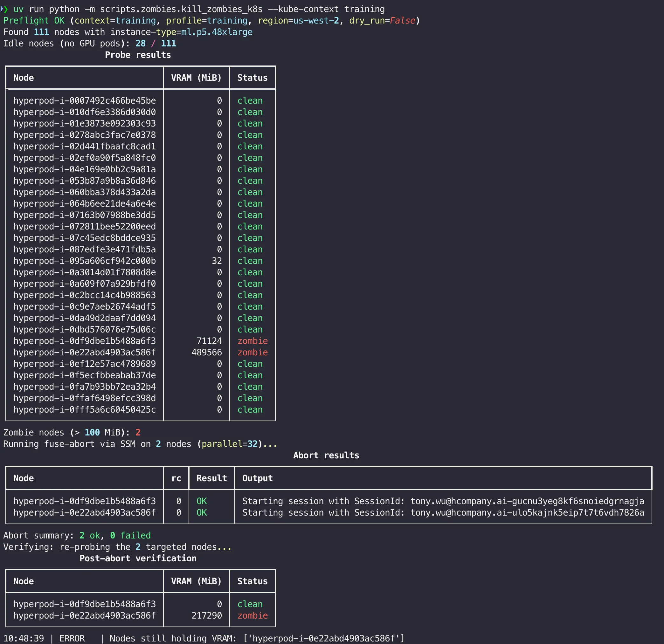664x644 pixels.
Task: Click node hyperpod-i-04e169e0bb2c9a81a
Action: pos(85,169)
